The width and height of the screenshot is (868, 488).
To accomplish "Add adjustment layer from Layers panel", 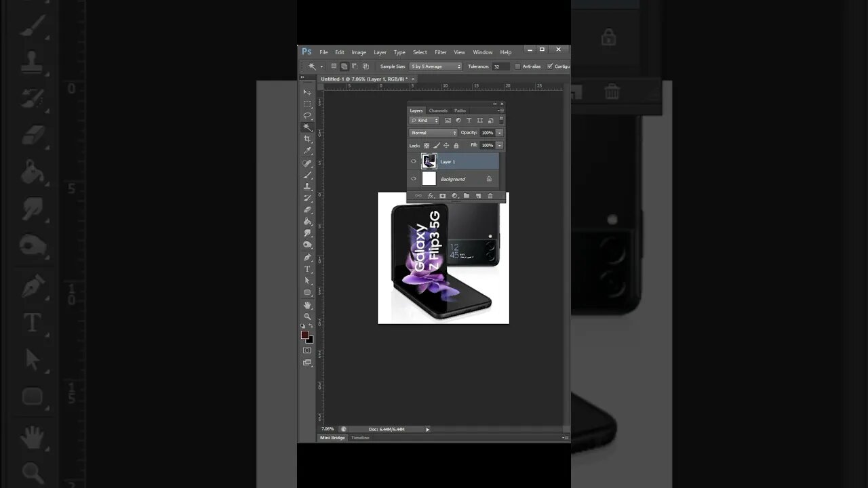I will coord(455,196).
